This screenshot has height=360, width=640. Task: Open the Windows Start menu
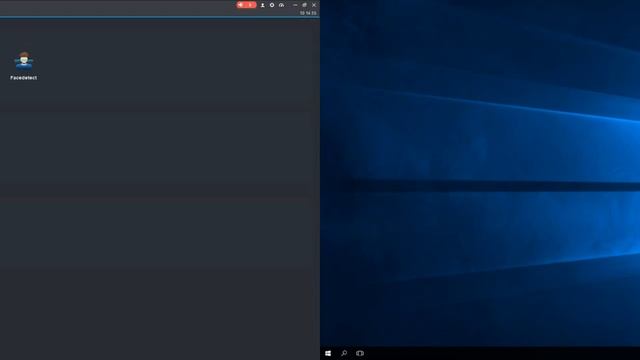click(328, 353)
